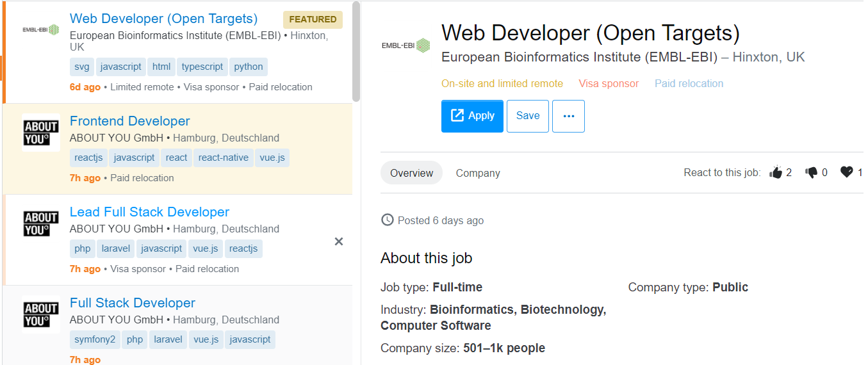Save this Web Developer job
This screenshot has height=365, width=868.
click(x=528, y=116)
